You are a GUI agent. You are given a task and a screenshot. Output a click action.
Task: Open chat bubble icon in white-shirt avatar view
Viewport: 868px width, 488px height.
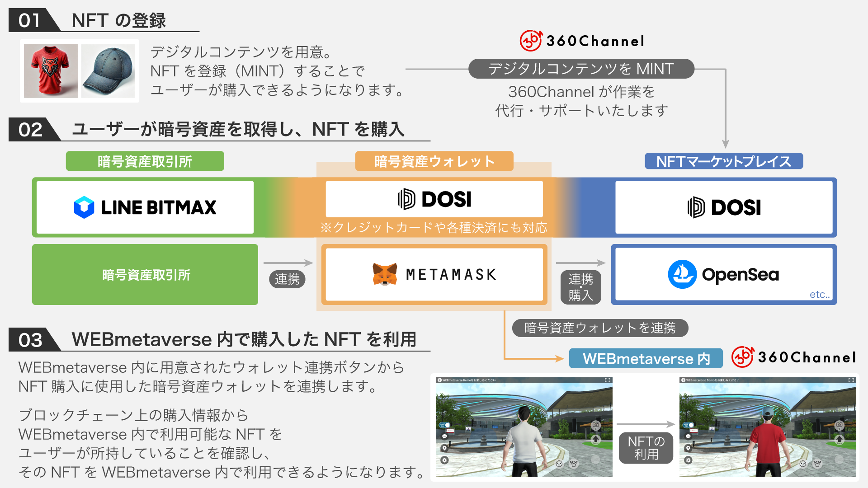tap(445, 436)
